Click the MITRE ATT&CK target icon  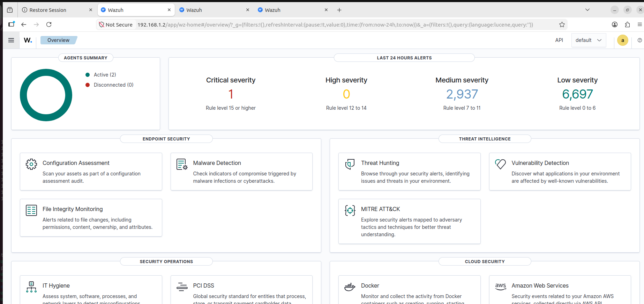[x=350, y=210]
